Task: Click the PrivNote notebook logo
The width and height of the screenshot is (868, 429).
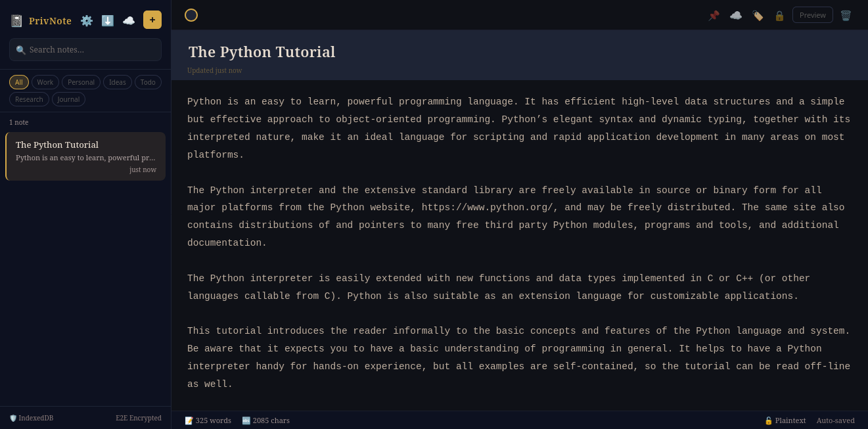Action: pyautogui.click(x=16, y=21)
